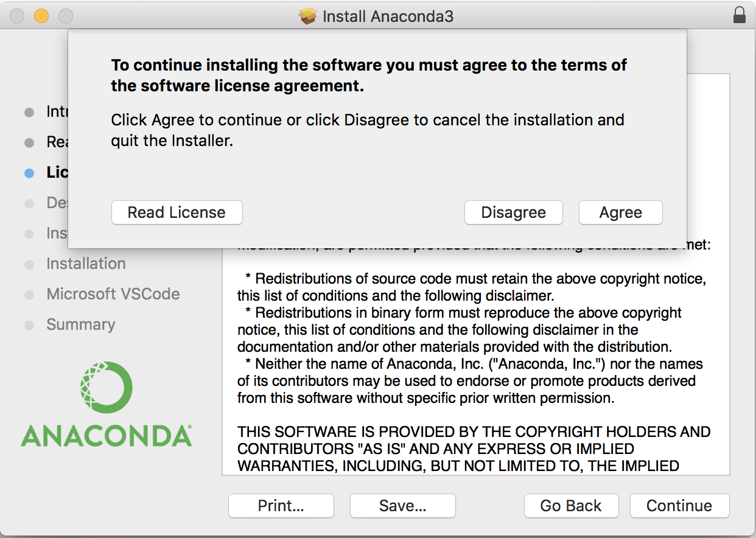
Task: Click the Print... button
Action: [x=281, y=506]
